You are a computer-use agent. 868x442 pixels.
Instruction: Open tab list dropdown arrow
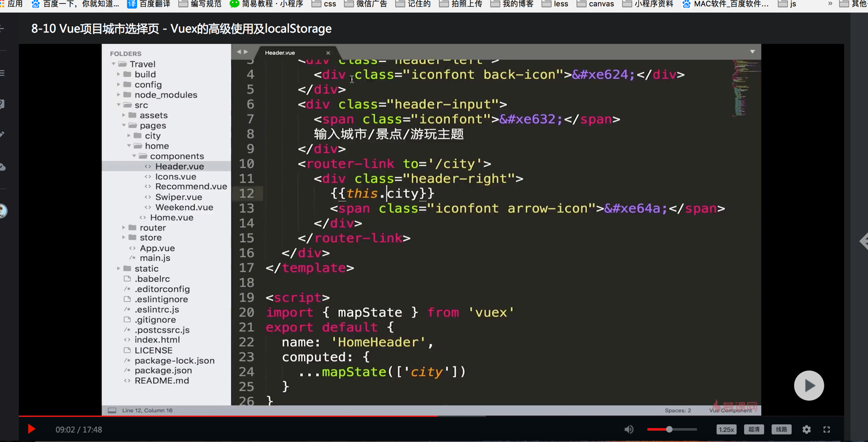(753, 52)
